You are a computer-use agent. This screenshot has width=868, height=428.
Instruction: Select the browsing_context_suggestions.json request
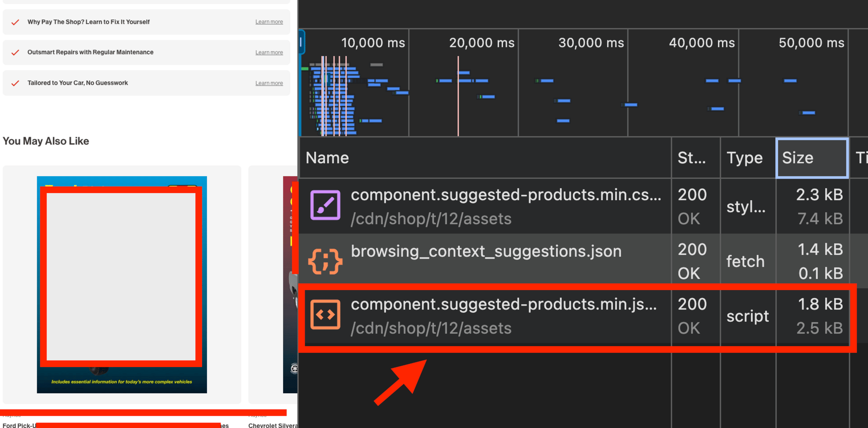point(486,251)
